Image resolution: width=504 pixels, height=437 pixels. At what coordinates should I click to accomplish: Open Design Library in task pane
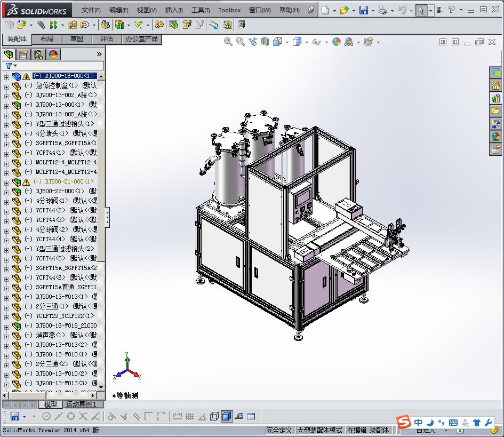[495, 98]
